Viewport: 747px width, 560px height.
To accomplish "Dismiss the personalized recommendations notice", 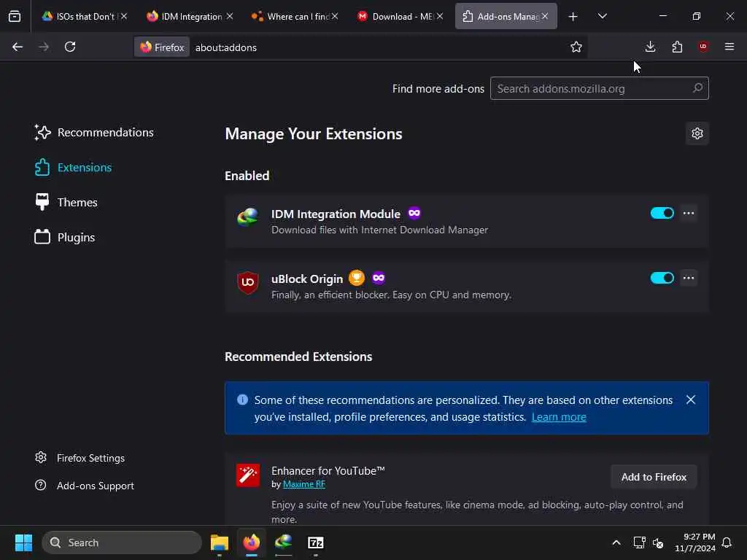I will [691, 400].
